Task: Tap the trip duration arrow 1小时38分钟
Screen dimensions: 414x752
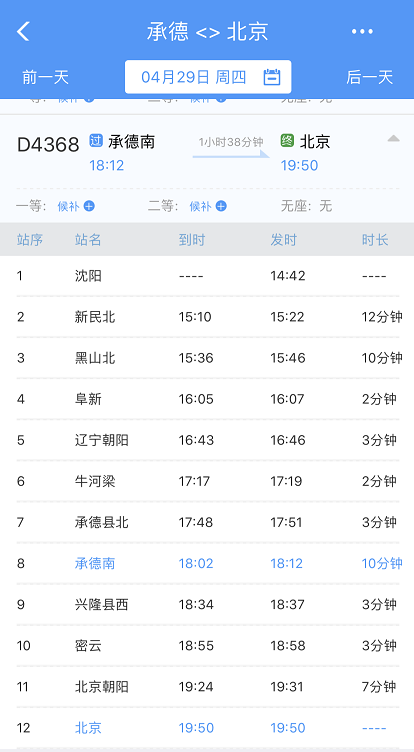Action: tap(231, 148)
